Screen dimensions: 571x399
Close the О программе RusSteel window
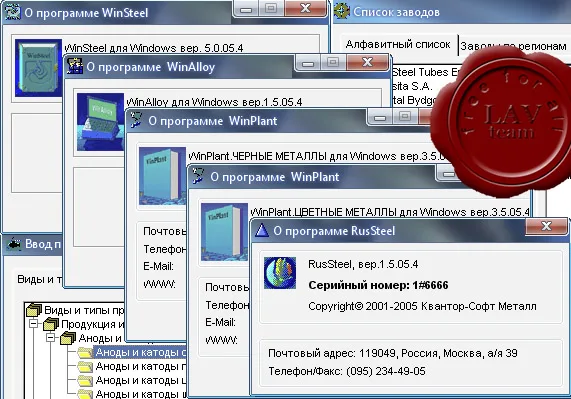(x=546, y=226)
